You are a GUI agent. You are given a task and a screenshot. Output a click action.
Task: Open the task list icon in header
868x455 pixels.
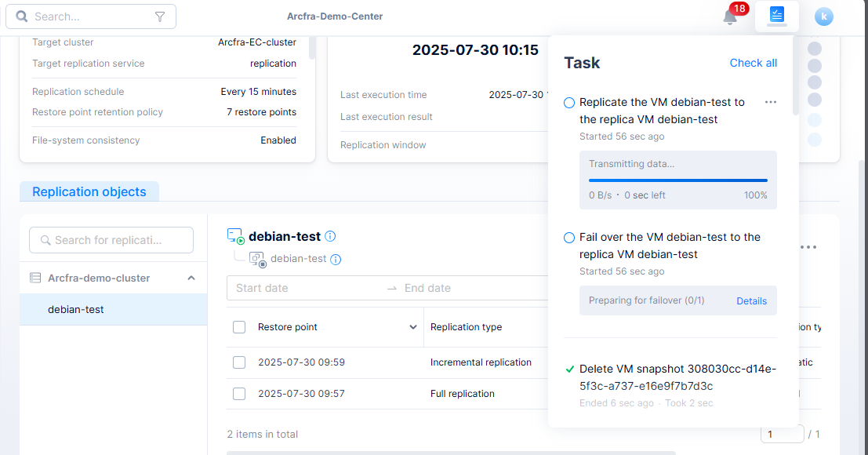coord(776,16)
